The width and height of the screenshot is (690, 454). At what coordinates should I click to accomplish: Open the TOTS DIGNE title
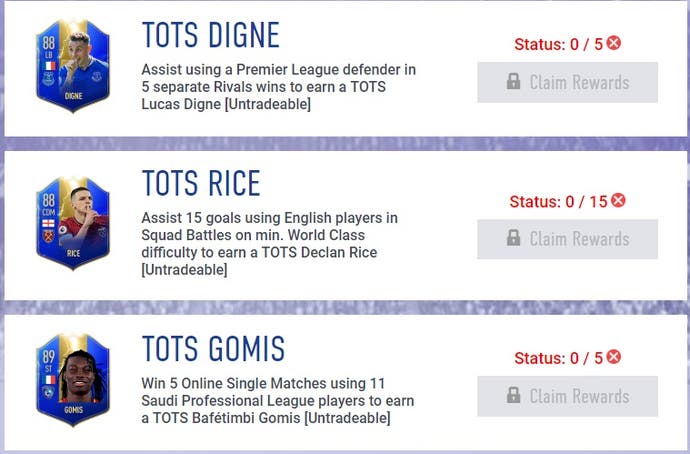(211, 35)
